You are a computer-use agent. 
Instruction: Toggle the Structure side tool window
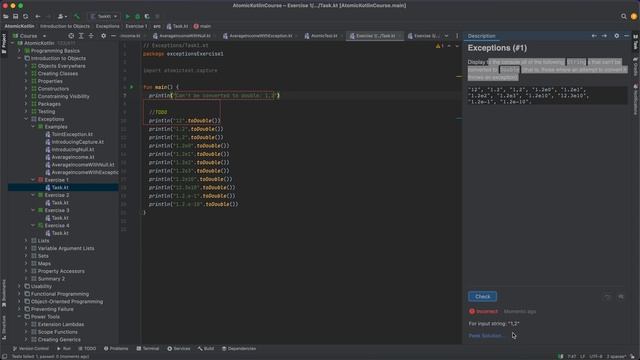(4, 328)
